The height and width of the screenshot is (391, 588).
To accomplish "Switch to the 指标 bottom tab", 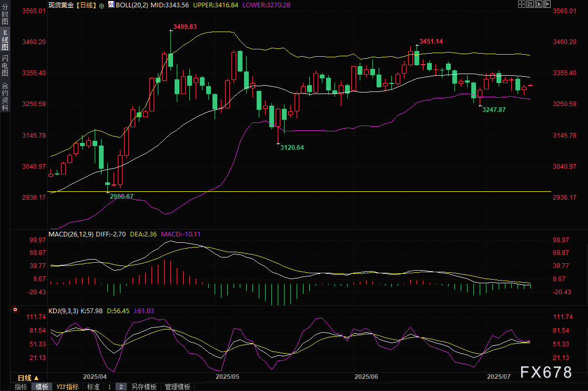I will coord(21,387).
